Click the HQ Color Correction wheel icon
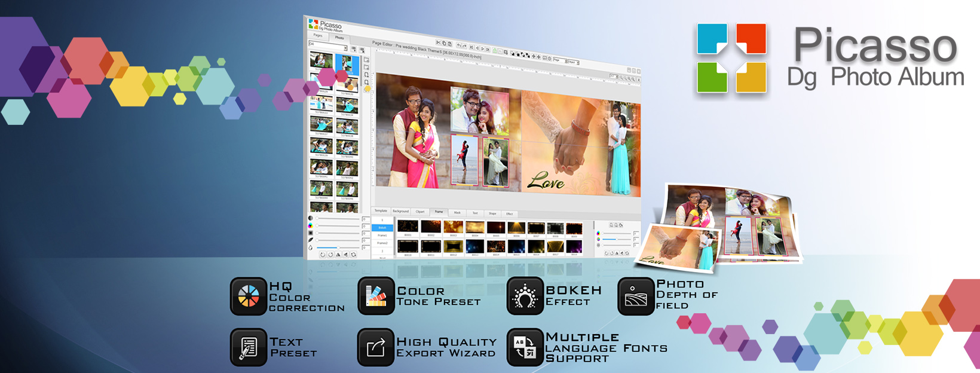Image resolution: width=980 pixels, height=373 pixels. [249, 296]
